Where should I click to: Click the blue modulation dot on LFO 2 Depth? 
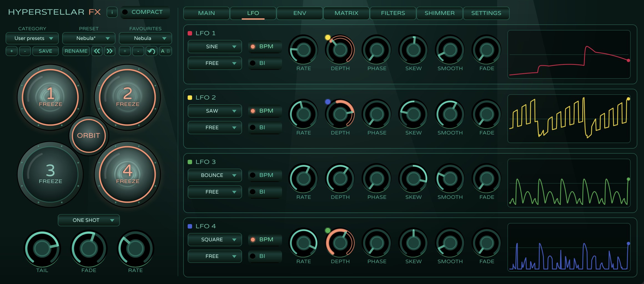coord(328,102)
